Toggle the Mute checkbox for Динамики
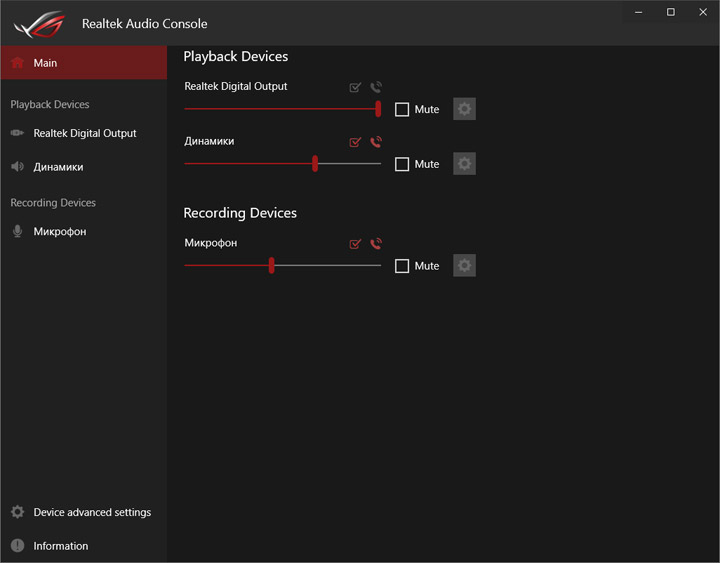The image size is (720, 563). click(402, 164)
